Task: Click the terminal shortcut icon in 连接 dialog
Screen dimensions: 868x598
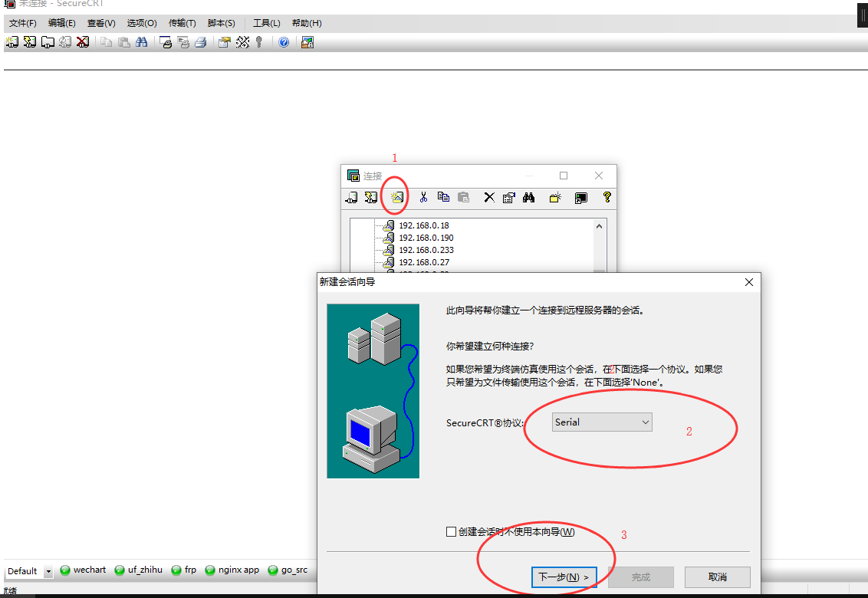Action: point(580,198)
